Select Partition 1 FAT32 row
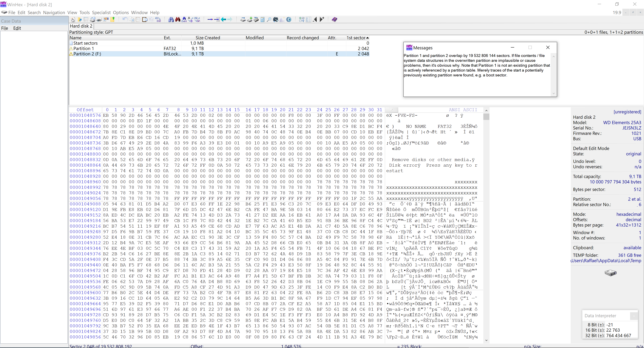Viewport: 644px width, 348px height. (x=84, y=49)
